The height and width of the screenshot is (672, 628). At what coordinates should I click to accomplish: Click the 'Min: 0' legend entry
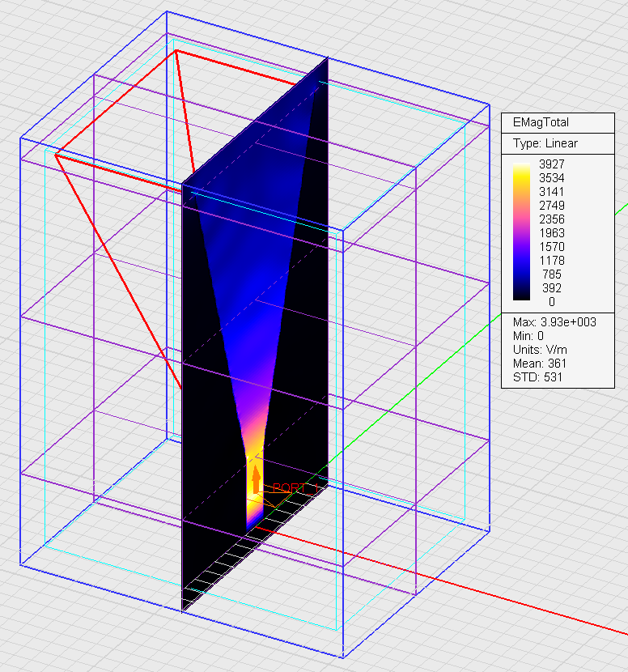tap(526, 336)
